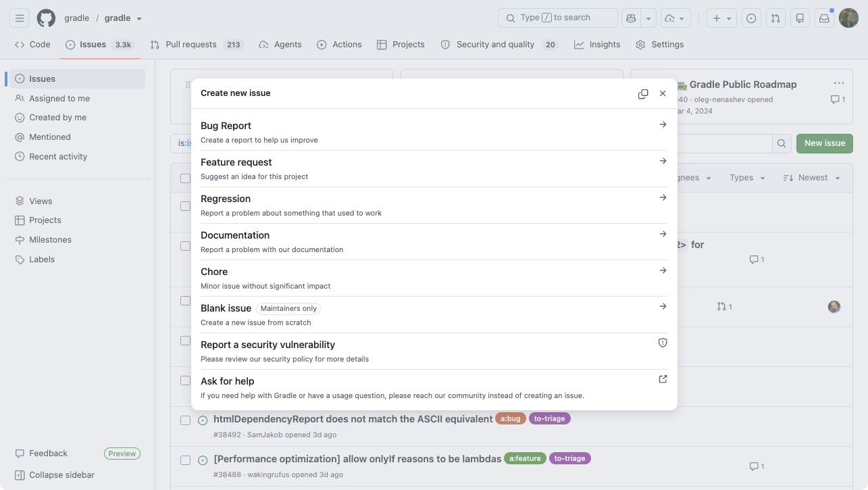868x490 pixels.
Task: Open the user avatar menu
Action: [848, 18]
